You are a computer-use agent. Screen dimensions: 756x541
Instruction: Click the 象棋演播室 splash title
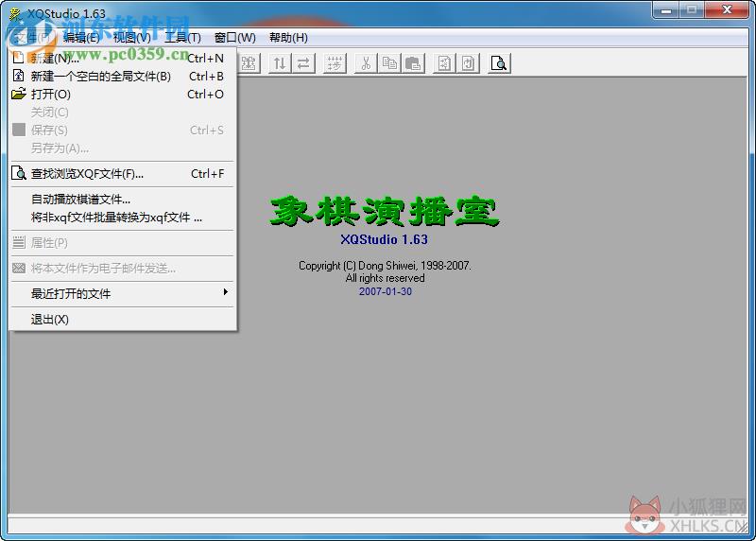point(385,211)
